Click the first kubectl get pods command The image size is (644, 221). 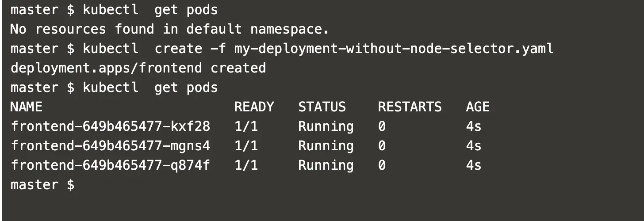click(x=150, y=10)
